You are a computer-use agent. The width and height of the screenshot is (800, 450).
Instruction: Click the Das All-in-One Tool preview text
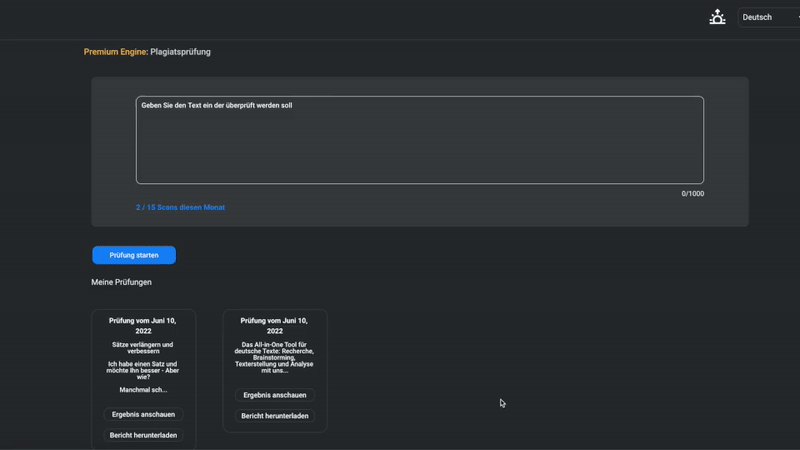[x=275, y=357]
